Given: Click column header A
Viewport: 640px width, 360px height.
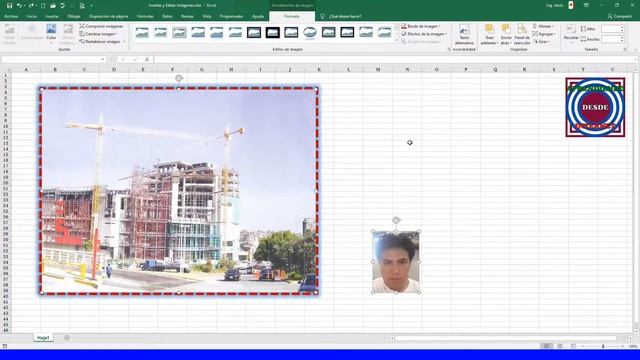Looking at the screenshot, I should coord(26,69).
